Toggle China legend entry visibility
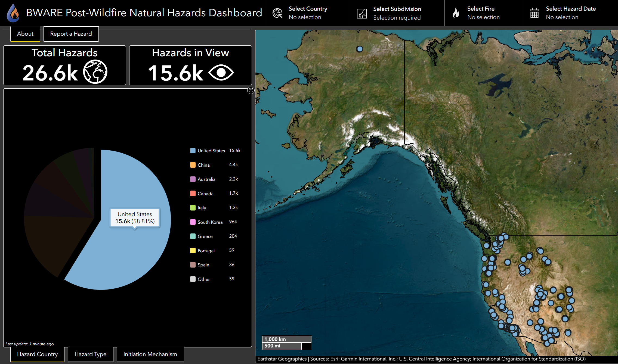The image size is (618, 364). [x=203, y=165]
